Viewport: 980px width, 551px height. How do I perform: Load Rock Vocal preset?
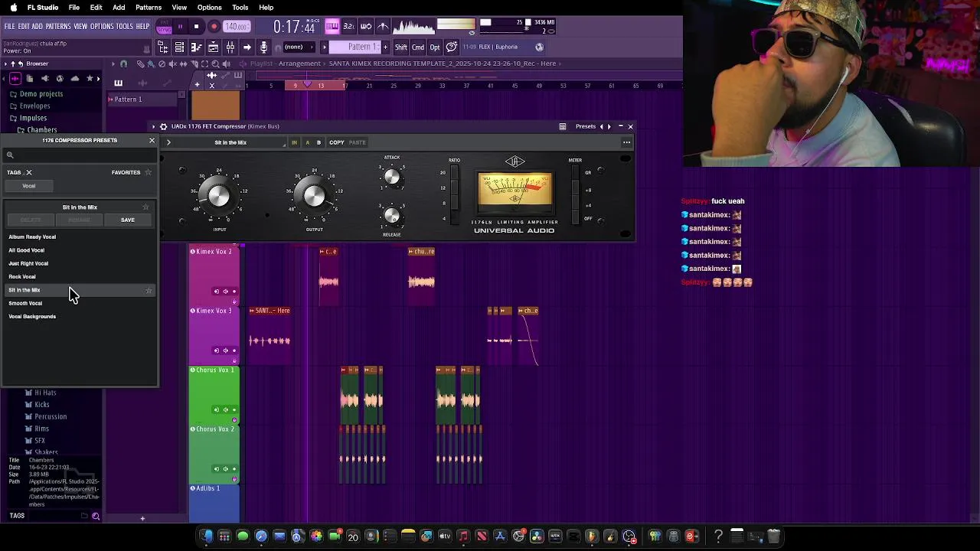[x=22, y=276]
